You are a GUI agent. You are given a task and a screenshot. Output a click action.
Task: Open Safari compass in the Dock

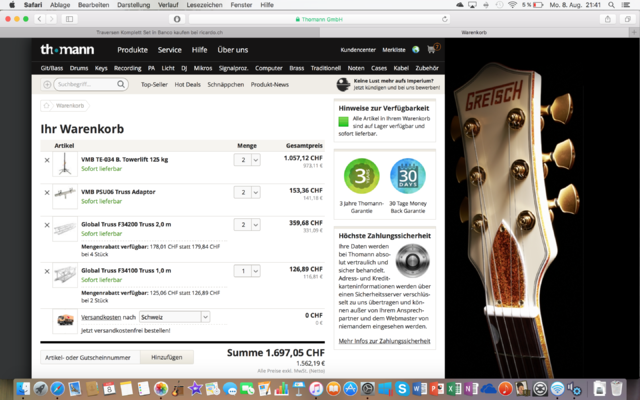pyautogui.click(x=58, y=389)
